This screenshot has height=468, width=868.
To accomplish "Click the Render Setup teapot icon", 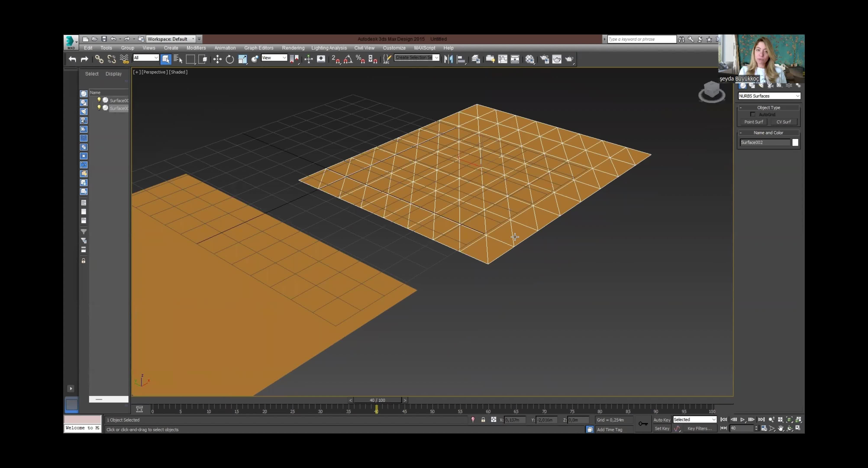I will (x=545, y=59).
